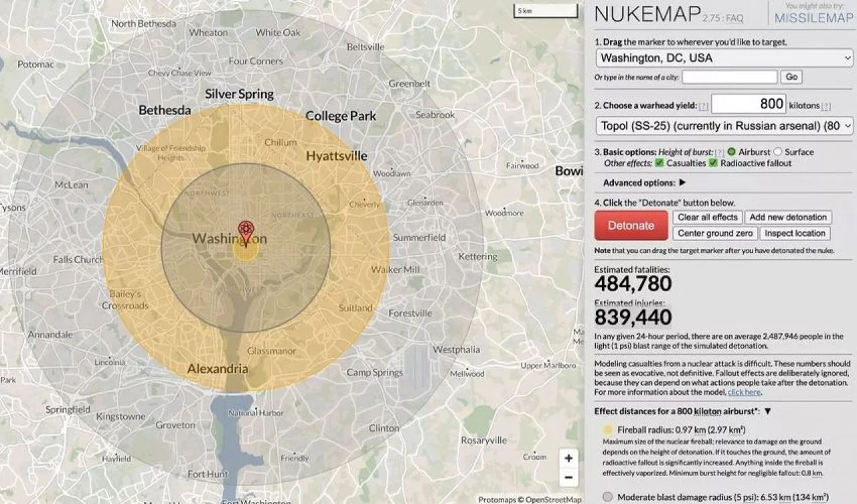857x504 pixels.
Task: Zoom in on the map
Action: 568,458
